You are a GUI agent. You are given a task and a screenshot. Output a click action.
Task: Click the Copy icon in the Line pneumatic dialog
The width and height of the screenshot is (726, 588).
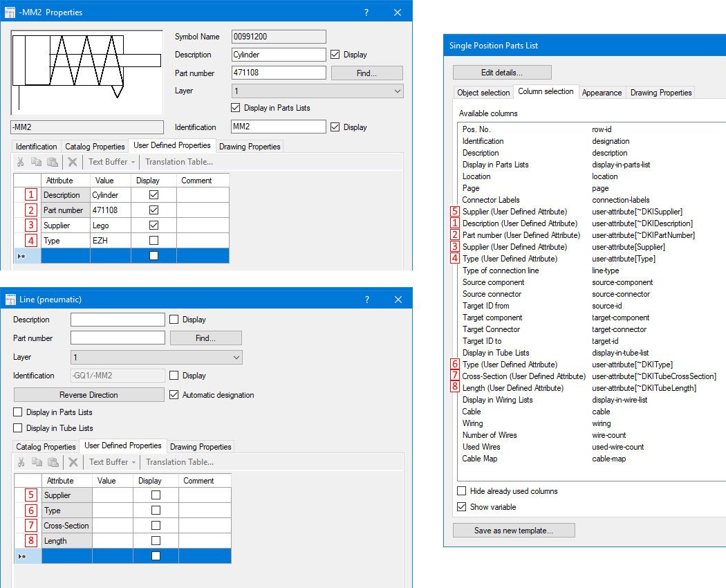click(x=36, y=461)
